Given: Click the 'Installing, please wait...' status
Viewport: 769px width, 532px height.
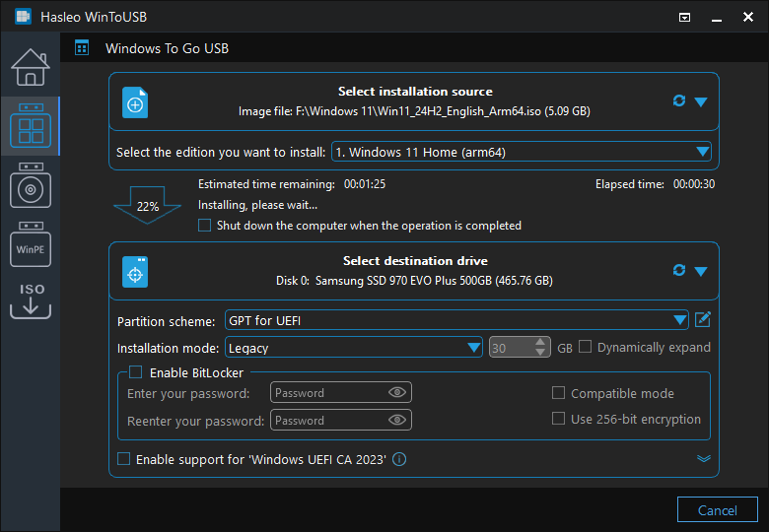Looking at the screenshot, I should 257,205.
